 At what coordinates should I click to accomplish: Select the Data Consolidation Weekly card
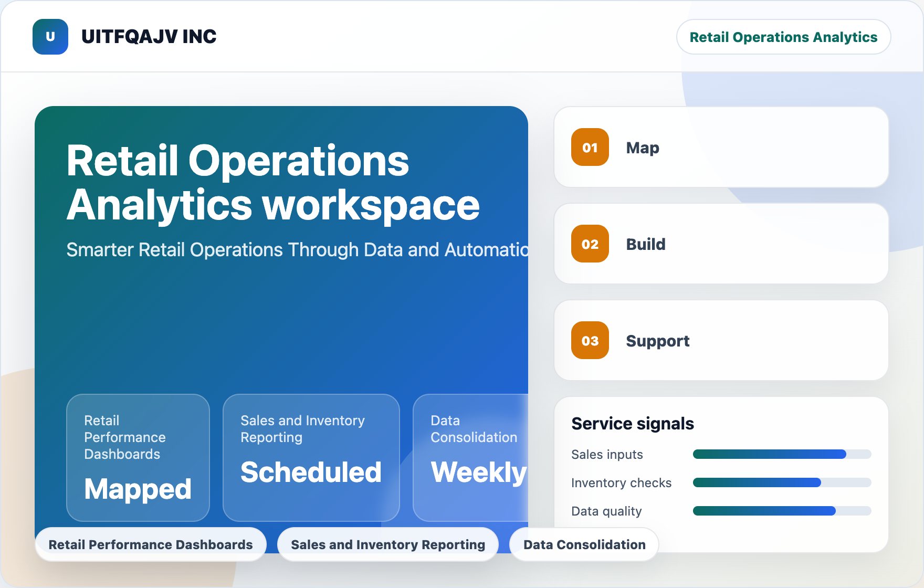[x=471, y=458]
